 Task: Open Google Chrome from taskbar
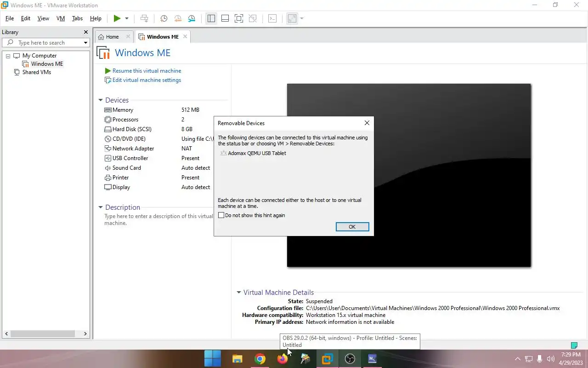[260, 359]
